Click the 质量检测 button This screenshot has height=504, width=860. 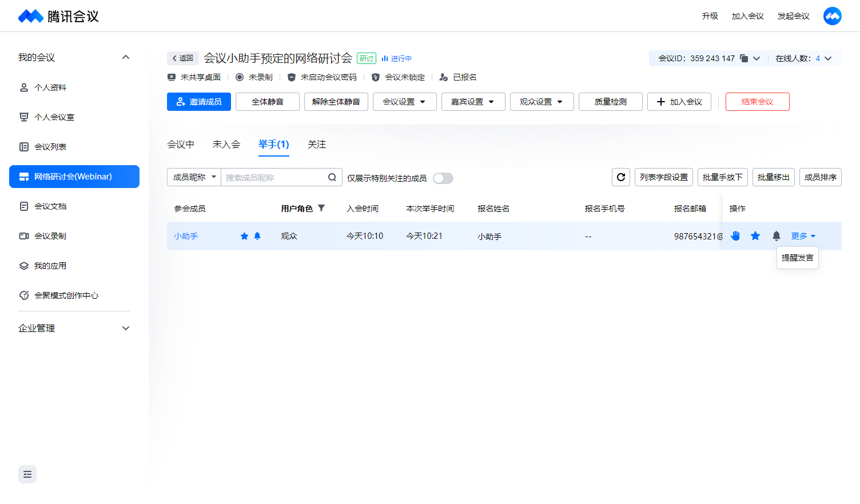[x=611, y=102]
